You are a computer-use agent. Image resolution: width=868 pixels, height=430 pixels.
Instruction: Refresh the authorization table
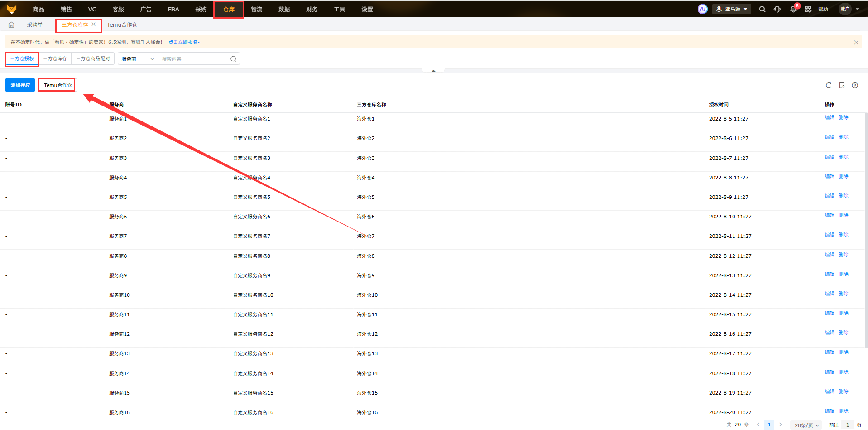tap(828, 85)
